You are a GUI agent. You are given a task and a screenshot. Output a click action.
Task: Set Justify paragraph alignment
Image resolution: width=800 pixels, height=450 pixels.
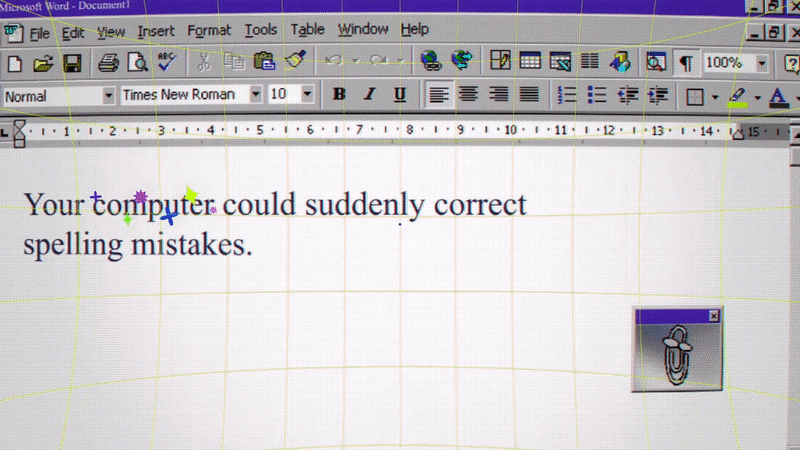[x=529, y=94]
